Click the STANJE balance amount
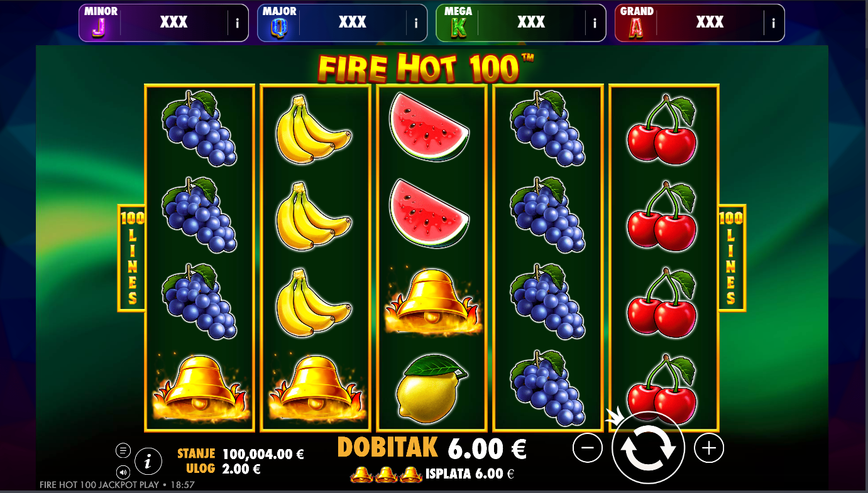This screenshot has height=493, width=868. 263,454
